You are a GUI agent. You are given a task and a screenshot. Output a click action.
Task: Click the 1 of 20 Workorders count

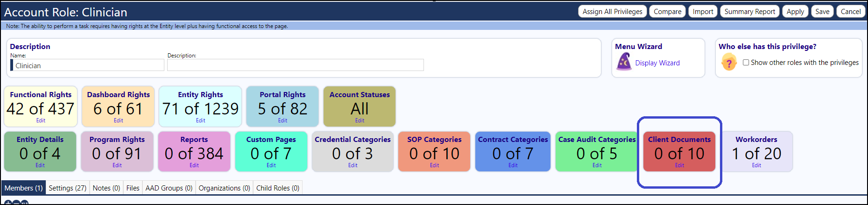coord(756,154)
